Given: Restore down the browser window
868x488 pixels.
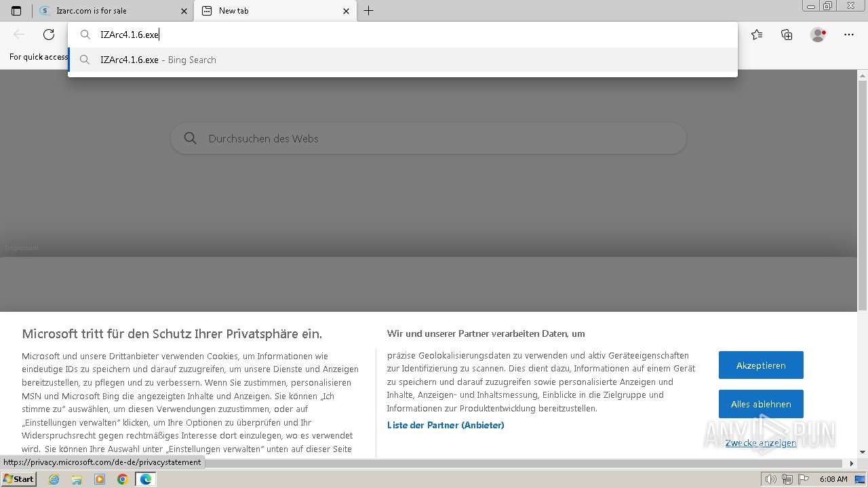Looking at the screenshot, I should pos(827,6).
